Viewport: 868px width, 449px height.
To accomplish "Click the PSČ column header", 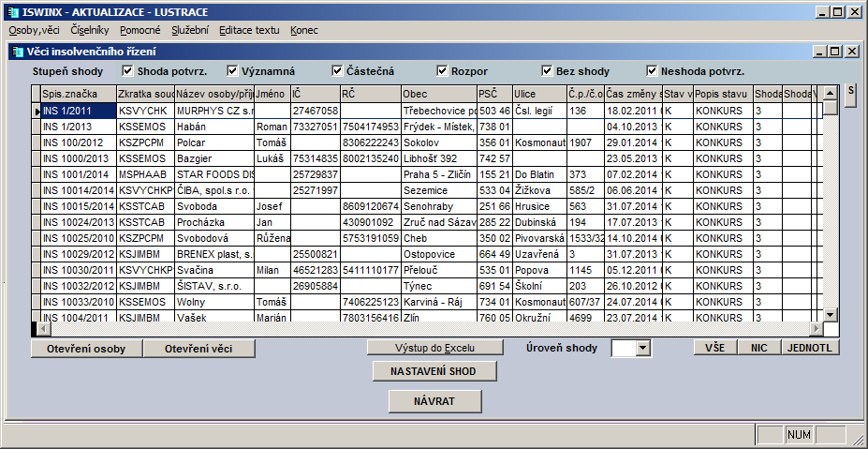I will click(495, 94).
